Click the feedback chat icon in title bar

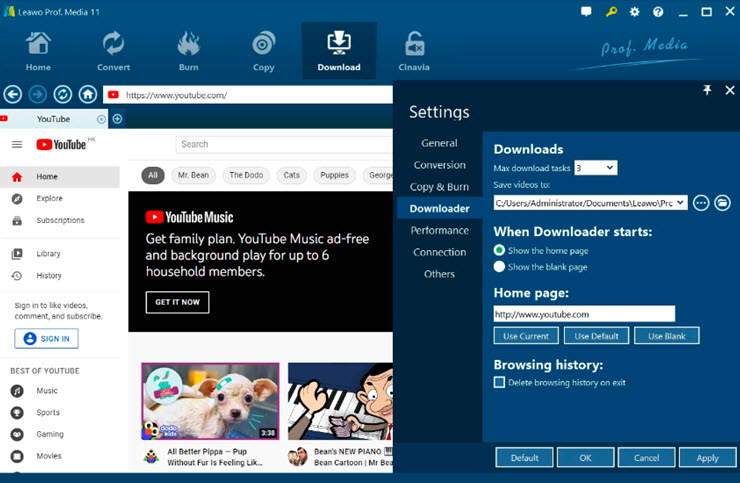(586, 11)
